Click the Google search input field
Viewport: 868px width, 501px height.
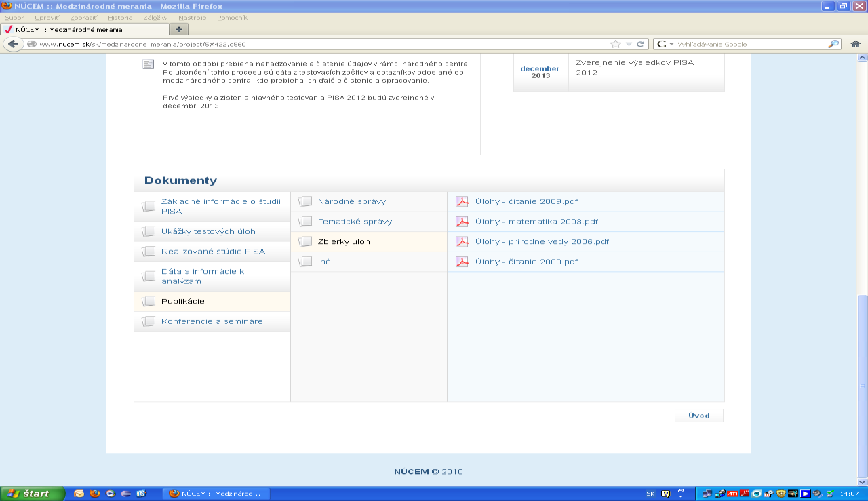[751, 44]
